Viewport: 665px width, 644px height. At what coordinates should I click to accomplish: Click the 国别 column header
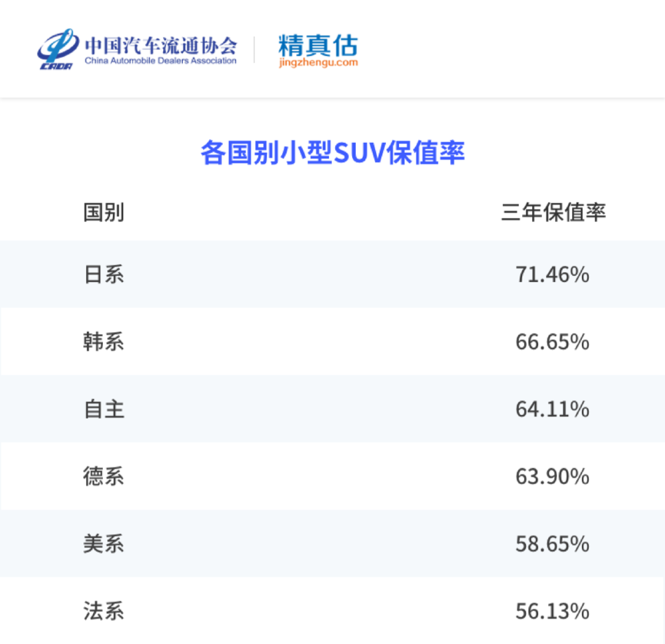tap(103, 212)
